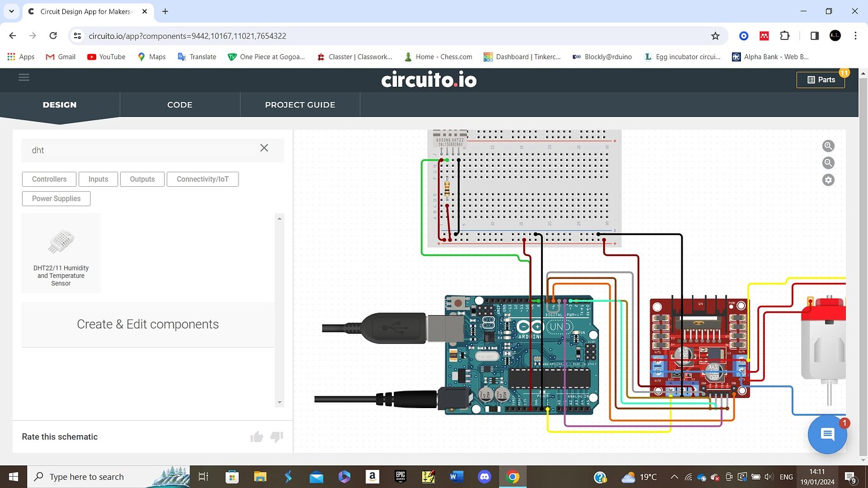The height and width of the screenshot is (488, 868).
Task: Toggle the Power Supplies filter
Action: tap(56, 198)
